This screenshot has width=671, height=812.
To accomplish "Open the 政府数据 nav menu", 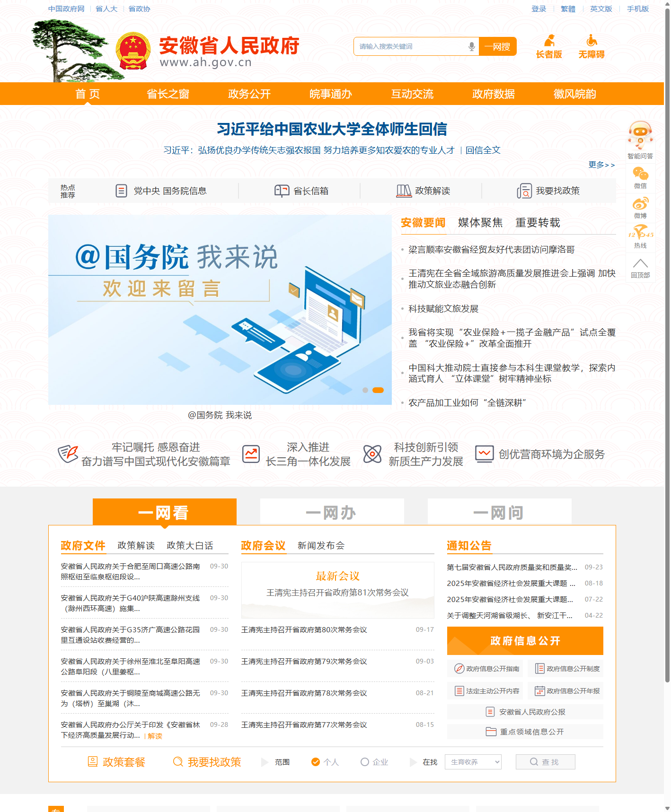I will (x=494, y=94).
